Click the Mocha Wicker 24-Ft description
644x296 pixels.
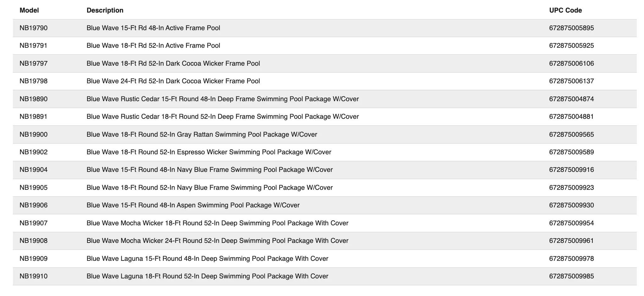click(217, 241)
